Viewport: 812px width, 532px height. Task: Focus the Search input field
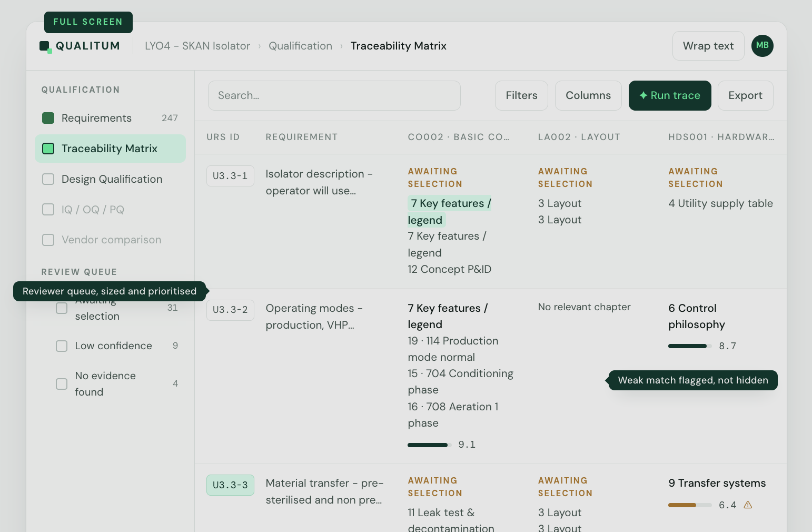tap(334, 95)
